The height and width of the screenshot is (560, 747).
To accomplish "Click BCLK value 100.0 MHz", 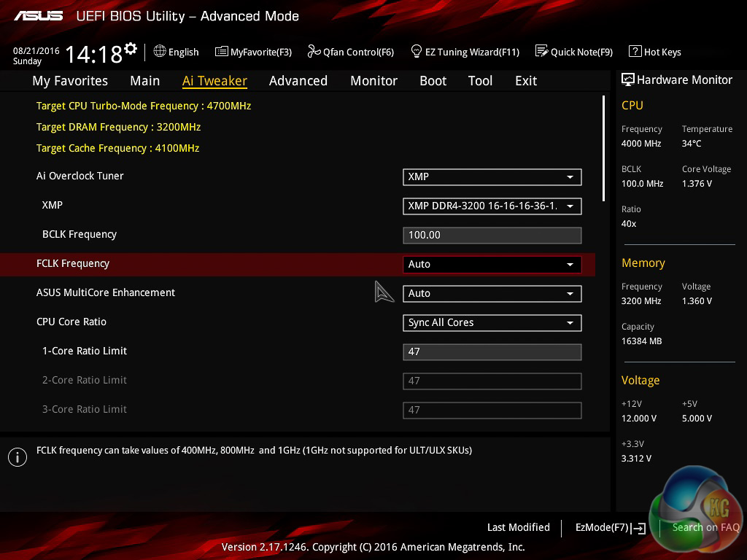I will click(642, 183).
